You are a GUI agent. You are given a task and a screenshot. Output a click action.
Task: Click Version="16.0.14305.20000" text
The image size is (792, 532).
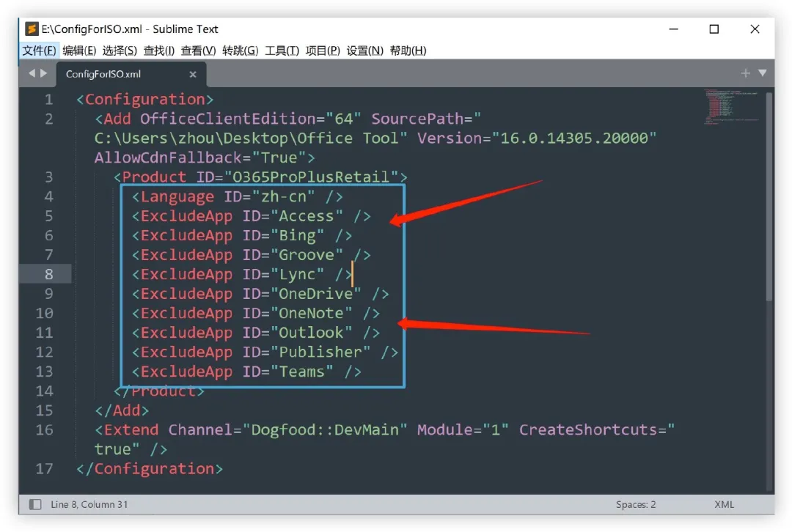(536, 138)
